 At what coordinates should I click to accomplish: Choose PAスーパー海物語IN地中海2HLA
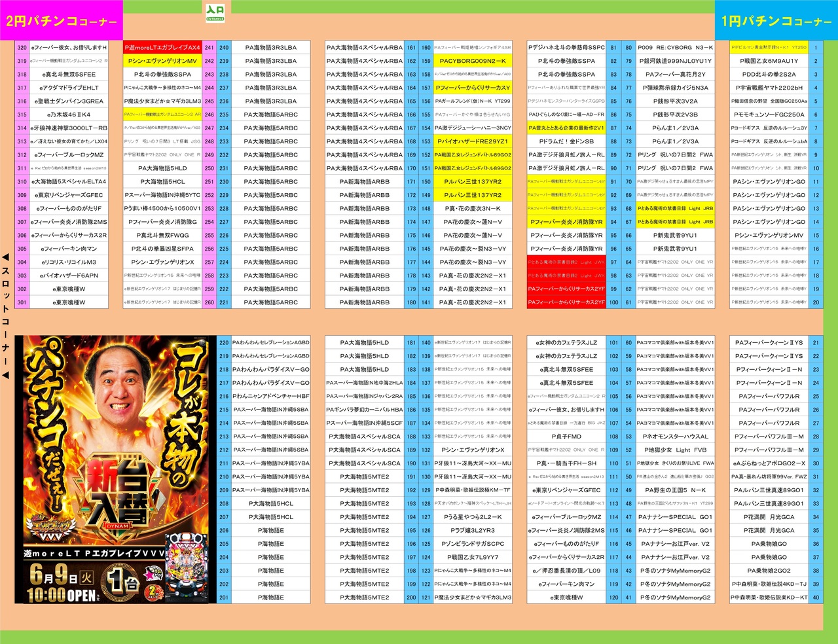[x=365, y=383]
